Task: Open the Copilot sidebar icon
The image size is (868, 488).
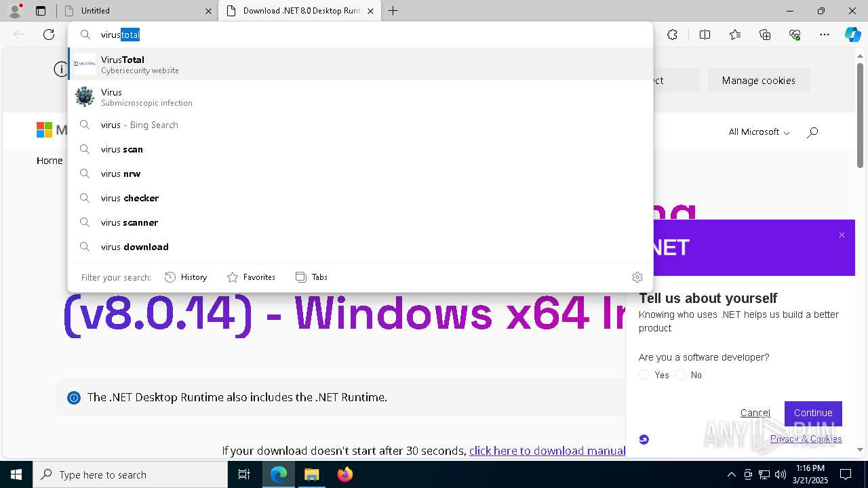Action: (x=852, y=35)
